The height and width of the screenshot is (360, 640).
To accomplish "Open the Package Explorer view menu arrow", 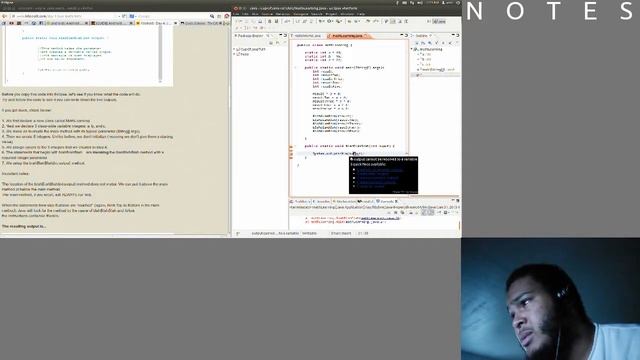I will click(284, 43).
